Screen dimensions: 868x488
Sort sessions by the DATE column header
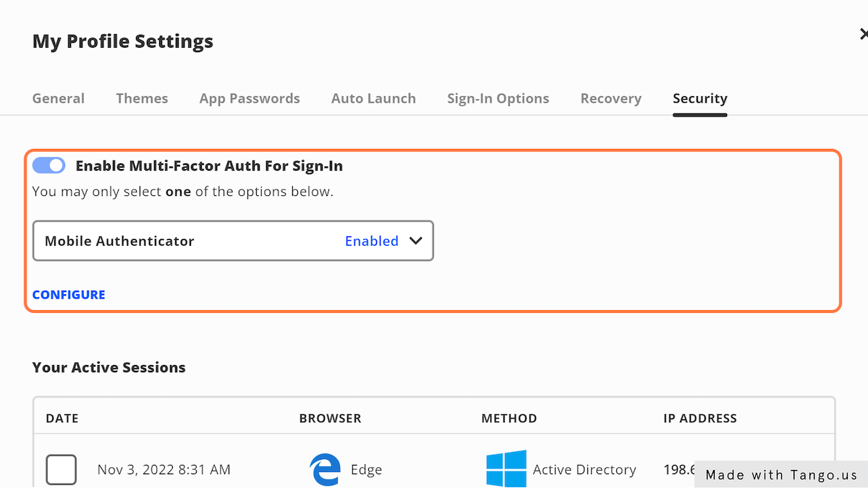tap(61, 418)
